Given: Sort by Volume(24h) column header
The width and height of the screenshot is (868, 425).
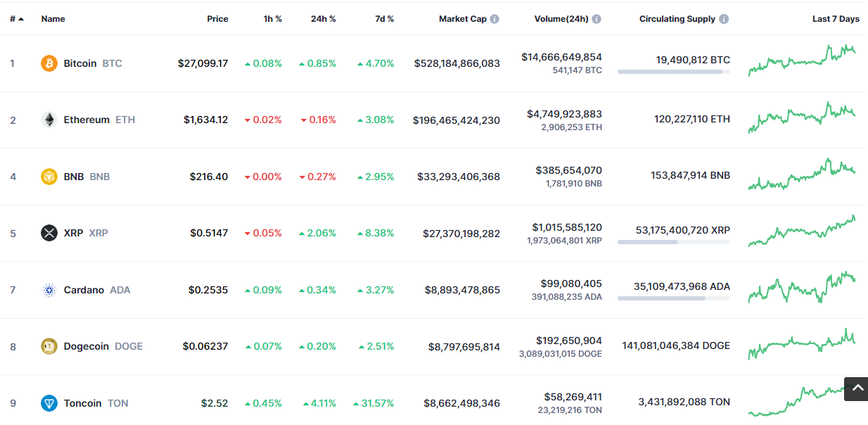Looking at the screenshot, I should tap(561, 19).
